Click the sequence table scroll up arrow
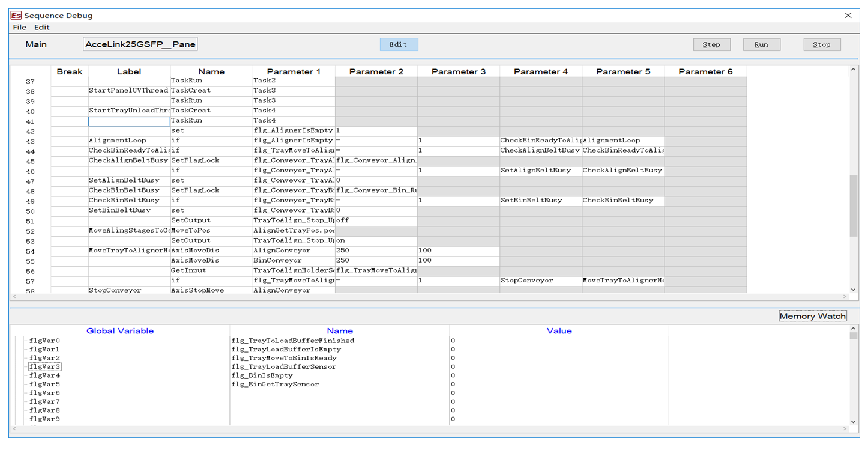868x453 pixels. (853, 70)
